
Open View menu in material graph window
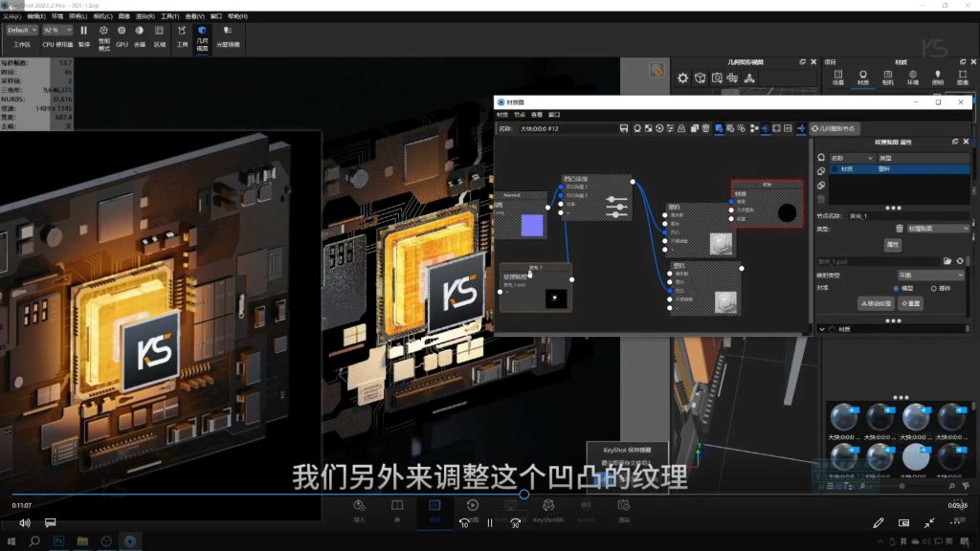click(537, 115)
